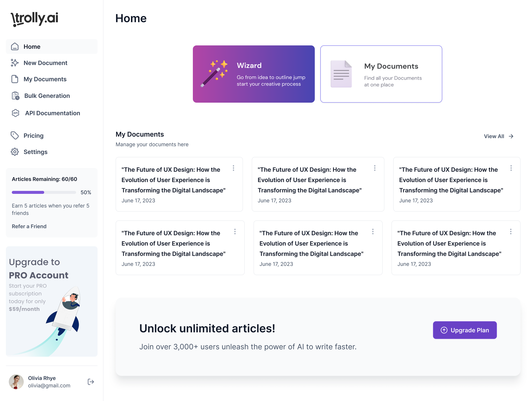Open the Bulk Generation icon

point(15,96)
